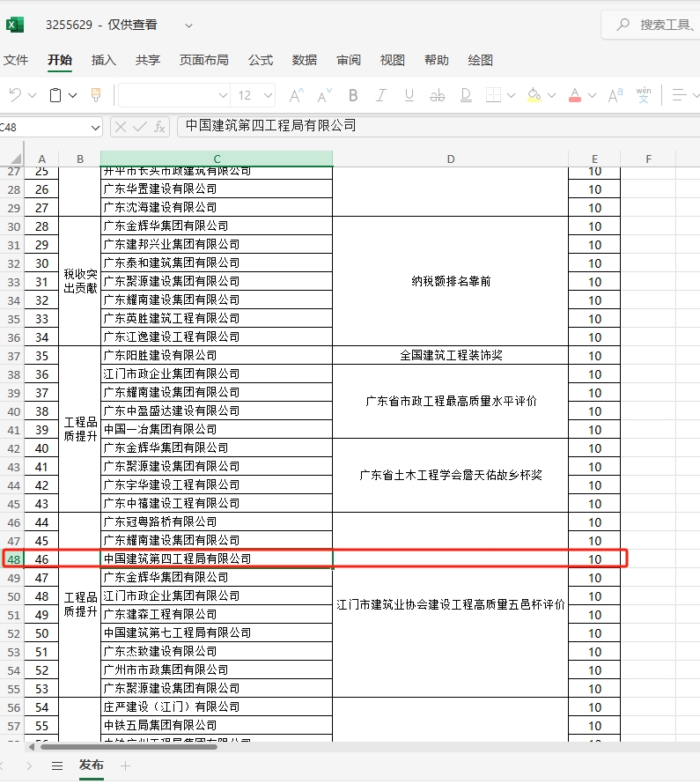Select the Format Painter brush icon
This screenshot has height=784, width=700.
coord(96,95)
